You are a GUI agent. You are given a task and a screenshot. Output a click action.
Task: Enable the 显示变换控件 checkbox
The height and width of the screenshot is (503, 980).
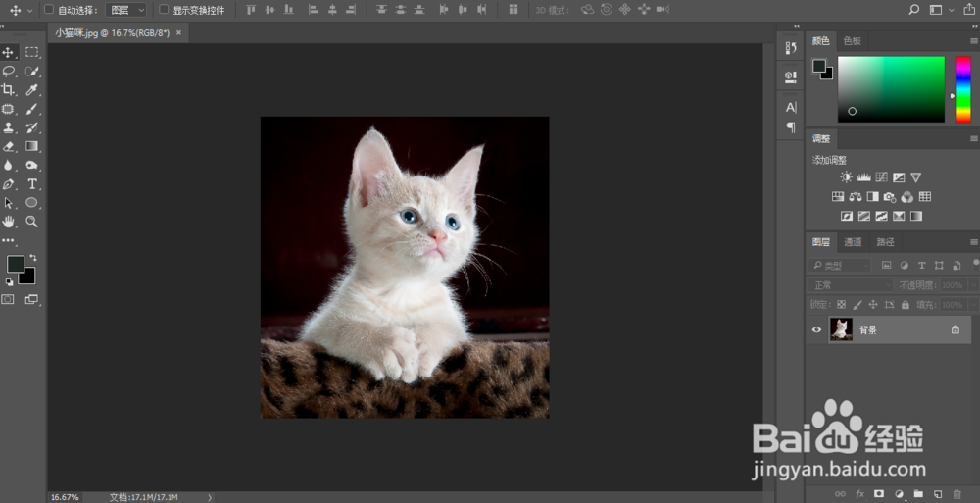(164, 10)
